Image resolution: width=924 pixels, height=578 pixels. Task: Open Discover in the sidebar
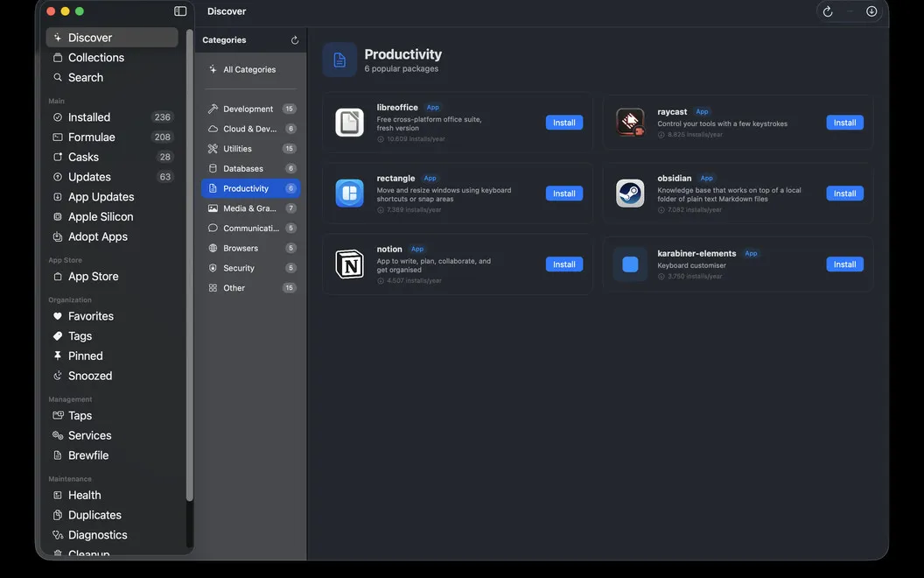click(112, 38)
